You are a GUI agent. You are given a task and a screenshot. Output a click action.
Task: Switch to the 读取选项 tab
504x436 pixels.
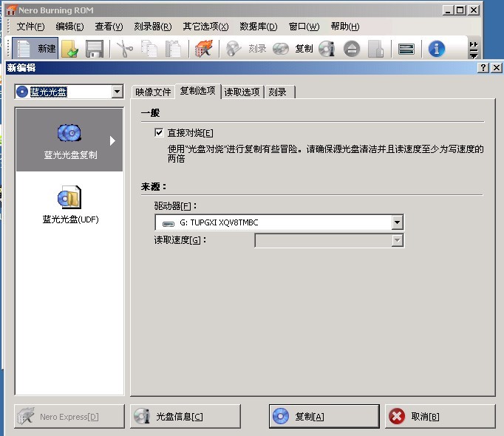tap(242, 92)
